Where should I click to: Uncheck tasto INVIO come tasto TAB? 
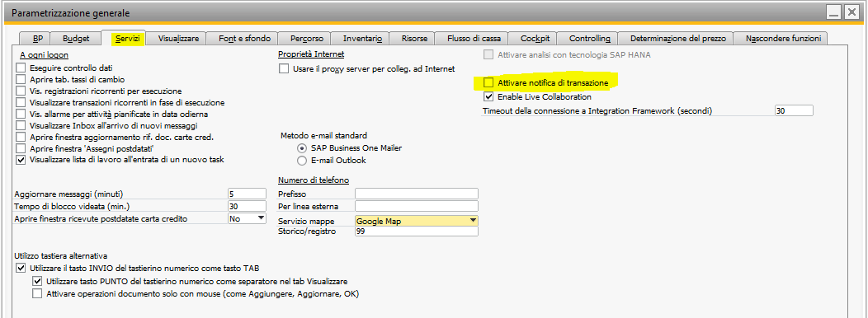21,269
